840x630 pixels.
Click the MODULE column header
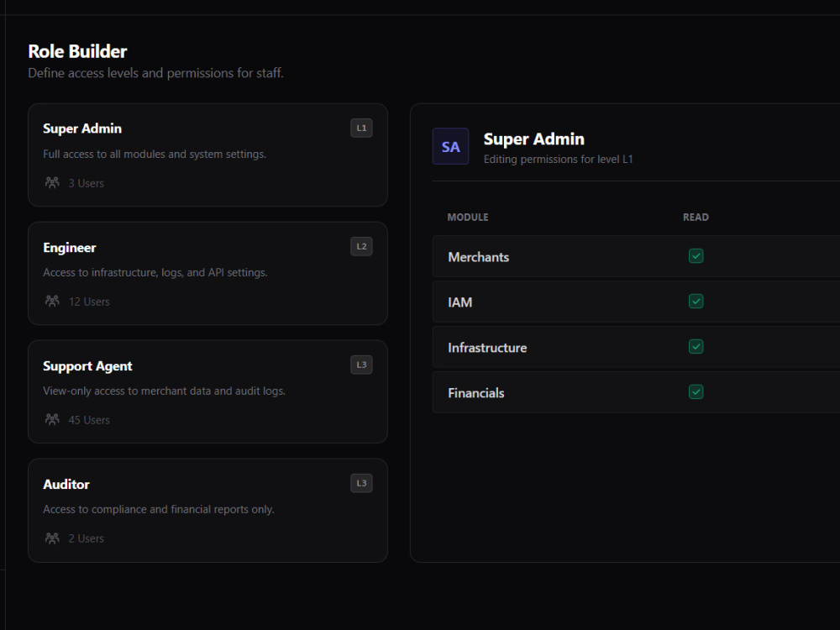(x=468, y=217)
